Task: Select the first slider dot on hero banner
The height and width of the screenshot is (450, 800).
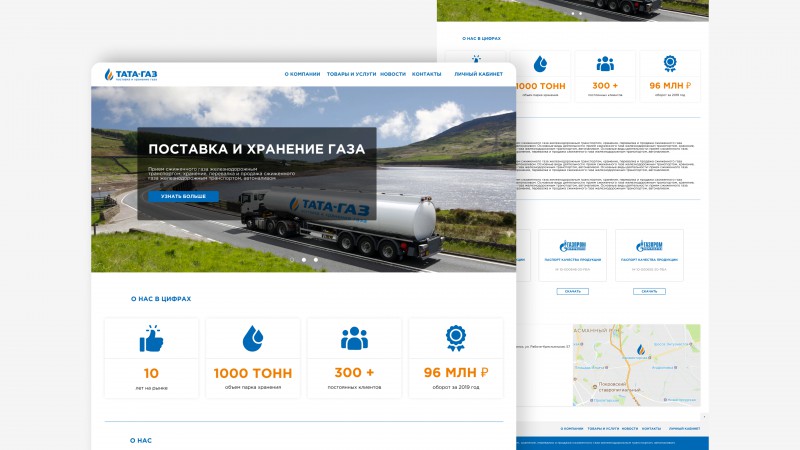Action: coord(292,260)
